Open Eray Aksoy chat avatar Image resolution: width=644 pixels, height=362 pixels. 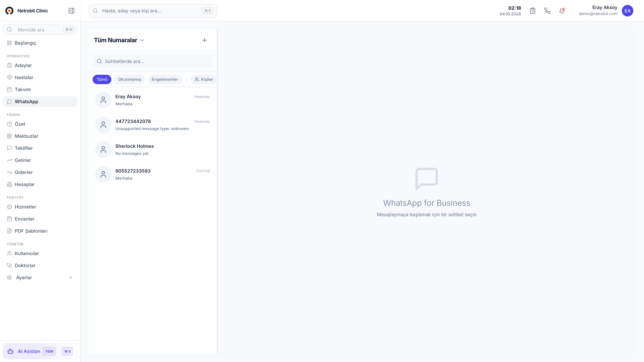point(103,100)
